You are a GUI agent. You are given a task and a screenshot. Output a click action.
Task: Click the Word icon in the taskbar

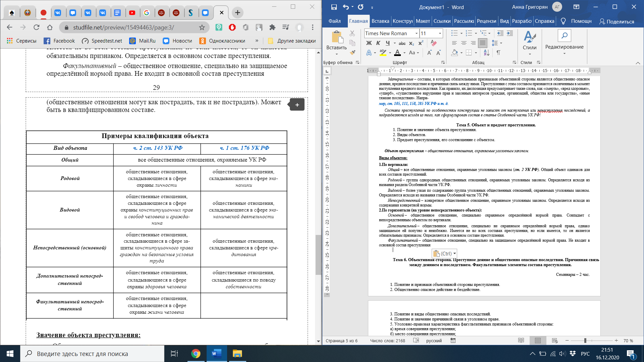pyautogui.click(x=216, y=354)
